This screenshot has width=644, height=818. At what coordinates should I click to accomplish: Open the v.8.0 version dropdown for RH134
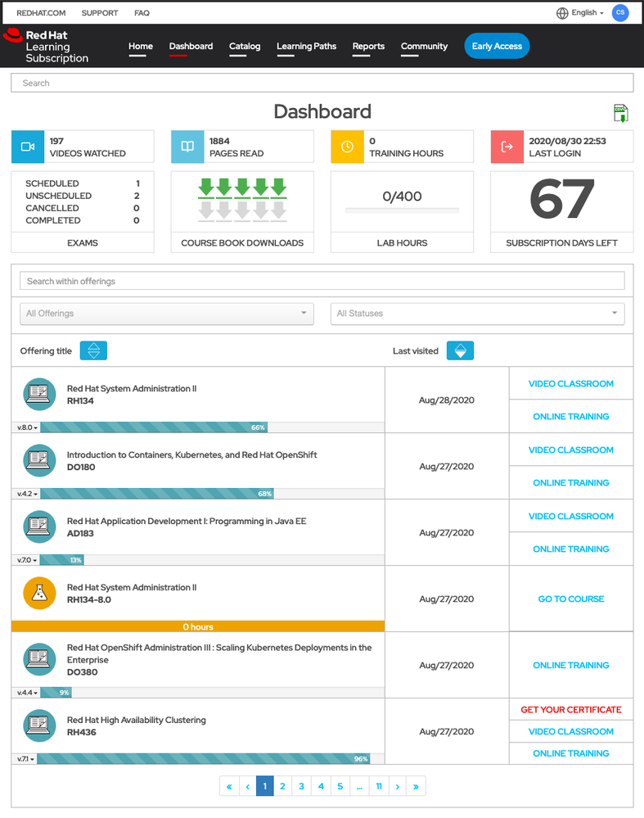pyautogui.click(x=27, y=427)
